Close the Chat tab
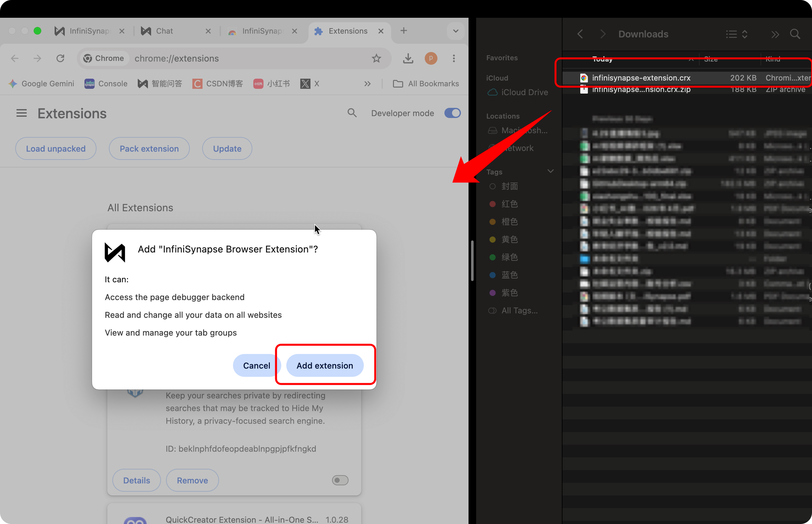 (208, 31)
